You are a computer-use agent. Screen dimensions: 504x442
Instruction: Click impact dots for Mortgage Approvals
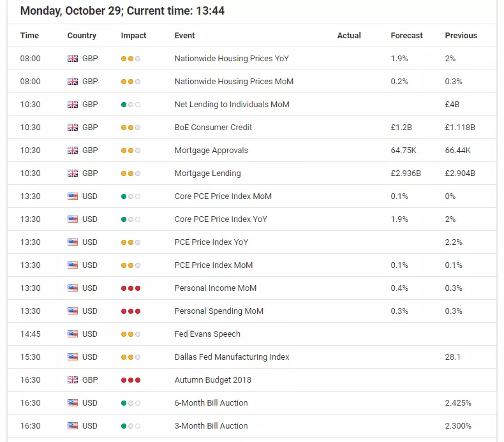tap(131, 151)
